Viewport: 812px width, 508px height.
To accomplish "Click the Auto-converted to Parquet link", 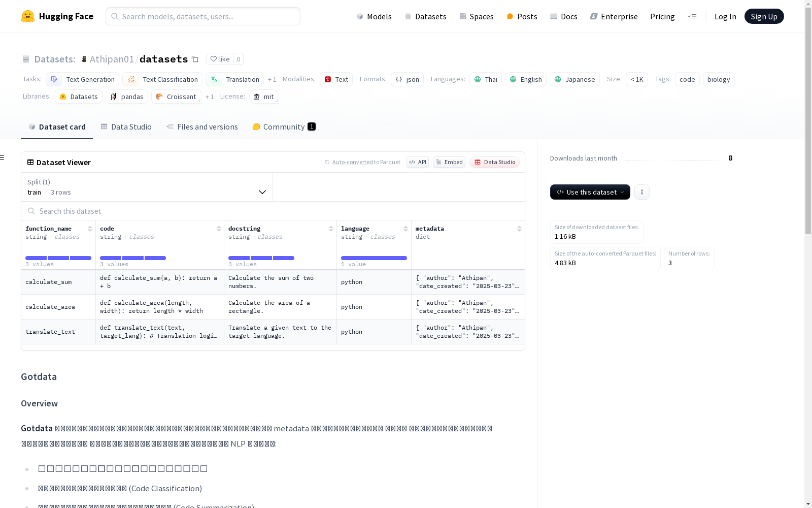I will point(362,162).
